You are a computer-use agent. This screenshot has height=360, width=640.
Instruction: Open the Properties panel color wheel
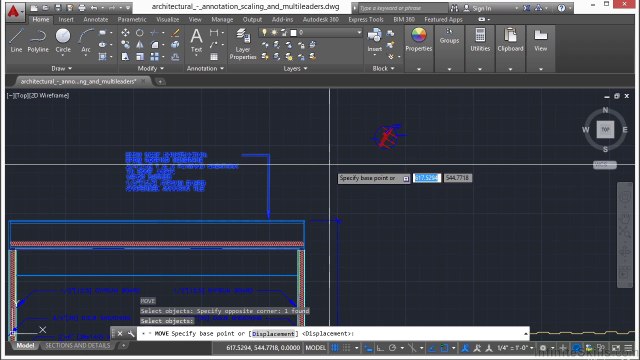click(418, 36)
